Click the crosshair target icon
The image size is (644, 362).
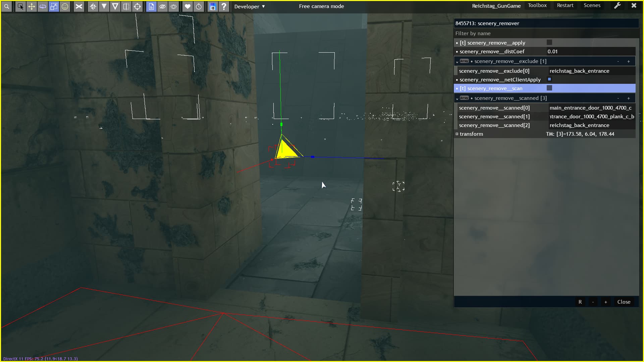[137, 6]
